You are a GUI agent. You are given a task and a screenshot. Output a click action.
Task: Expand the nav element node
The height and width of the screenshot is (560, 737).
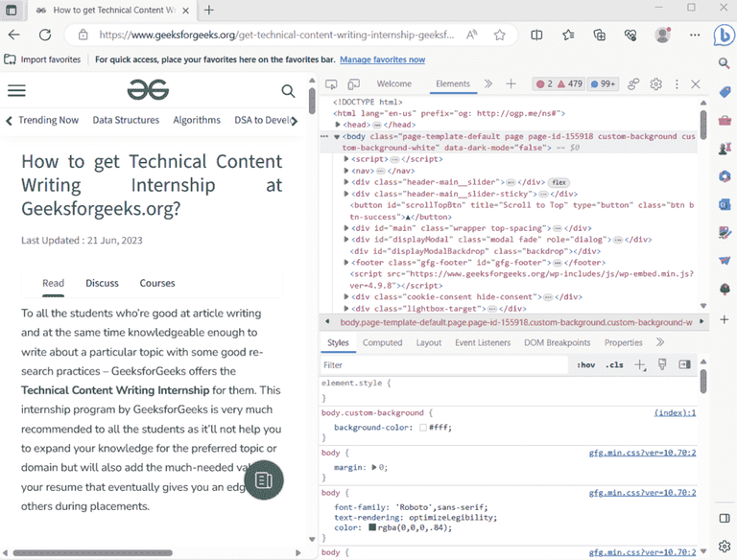(x=345, y=171)
